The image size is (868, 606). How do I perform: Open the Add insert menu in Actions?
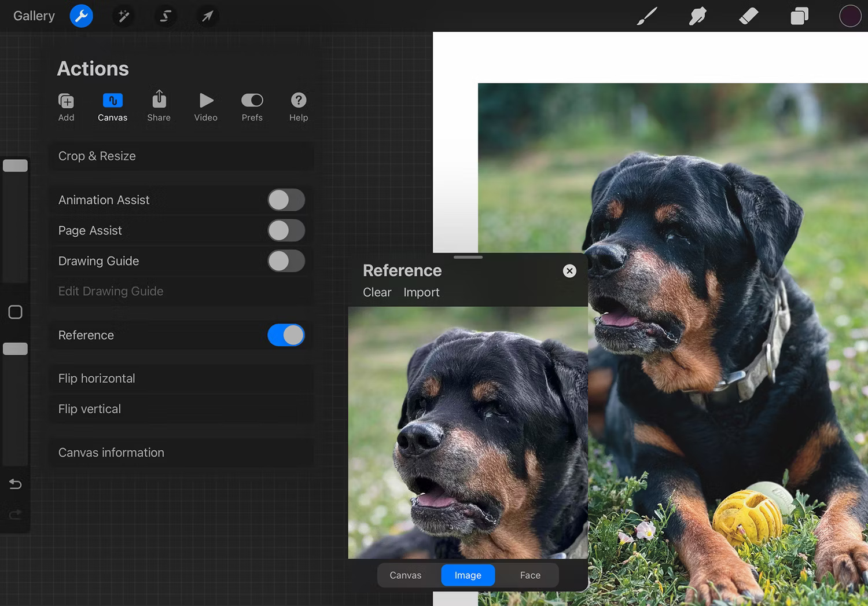click(66, 107)
